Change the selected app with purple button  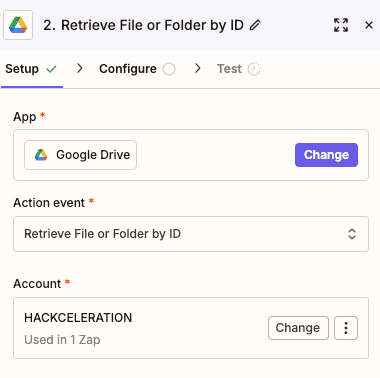326,155
